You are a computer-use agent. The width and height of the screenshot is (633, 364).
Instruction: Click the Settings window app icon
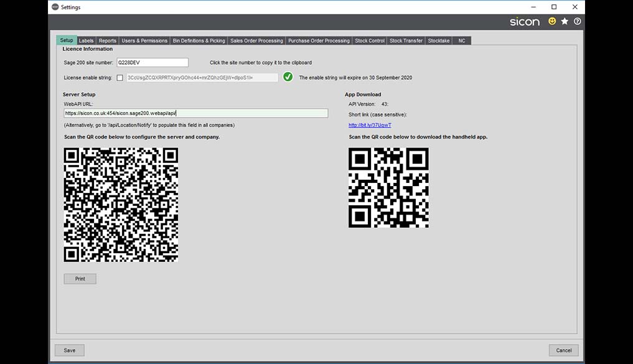55,7
